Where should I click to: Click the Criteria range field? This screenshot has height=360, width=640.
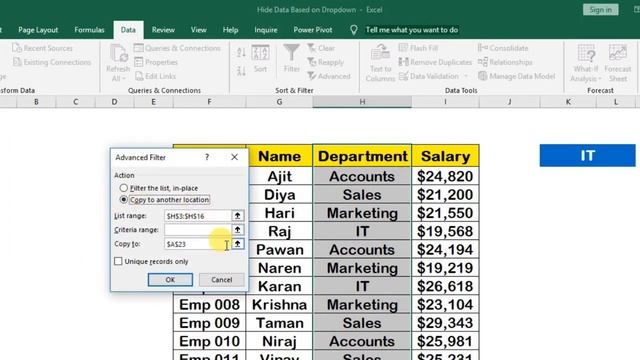(x=198, y=230)
